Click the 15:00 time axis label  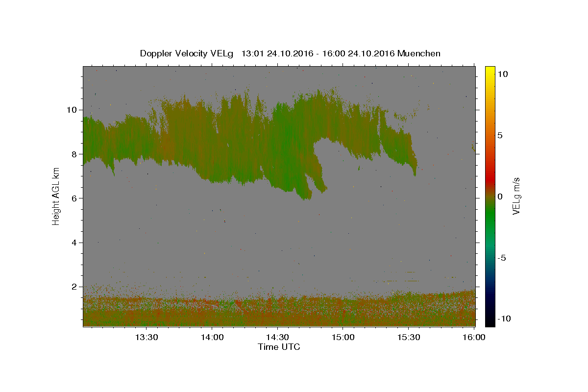pyautogui.click(x=343, y=338)
